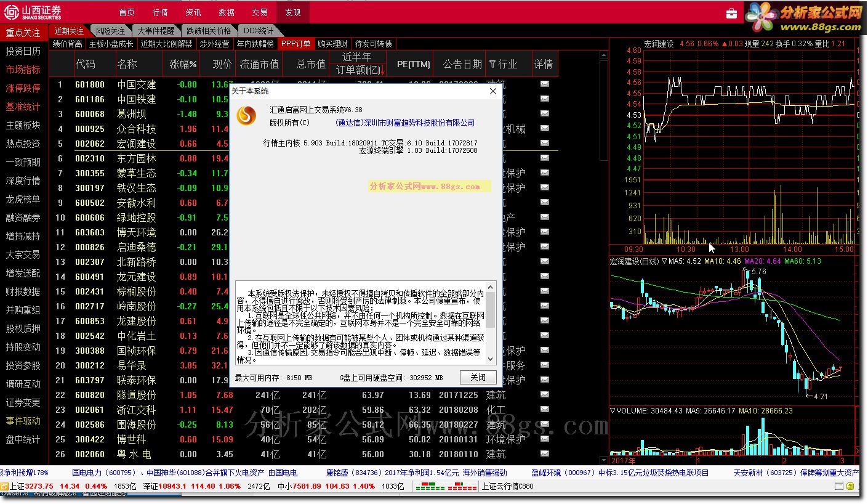Open the briefcase toolbox icon in top bar
Screen dimensions: 868x504
[x=731, y=13]
